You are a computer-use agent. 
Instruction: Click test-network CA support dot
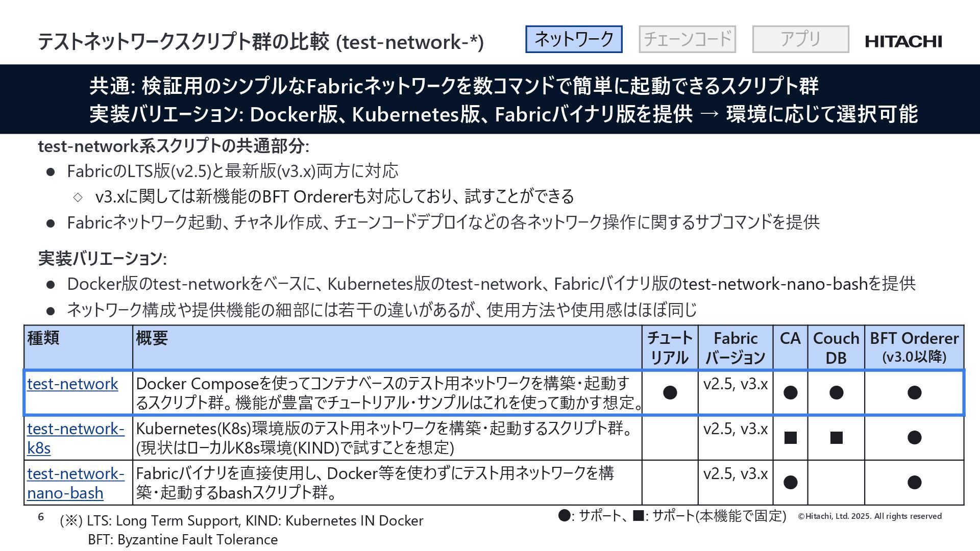tap(790, 392)
